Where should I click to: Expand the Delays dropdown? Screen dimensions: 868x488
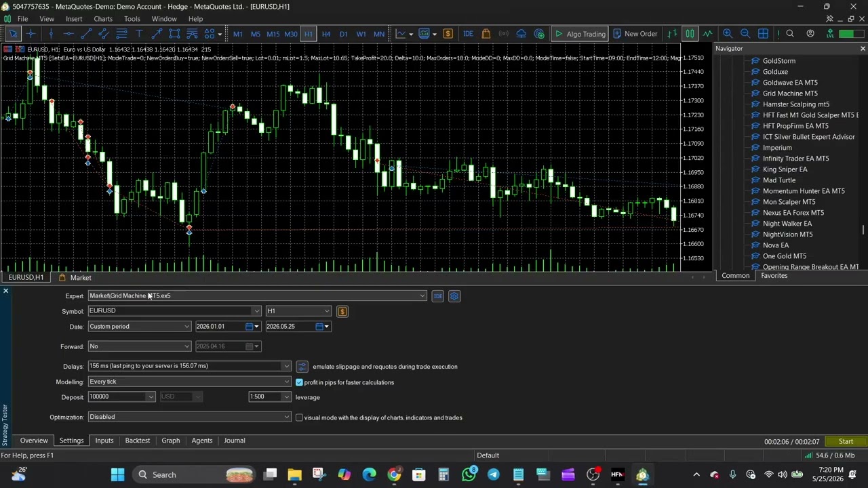pyautogui.click(x=286, y=366)
